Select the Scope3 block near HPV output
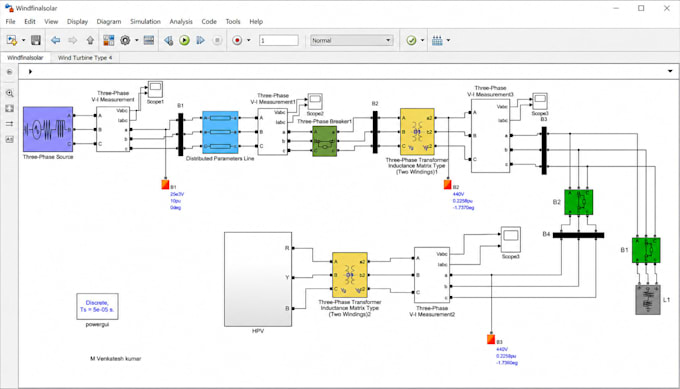This screenshot has height=389, width=680. (511, 239)
